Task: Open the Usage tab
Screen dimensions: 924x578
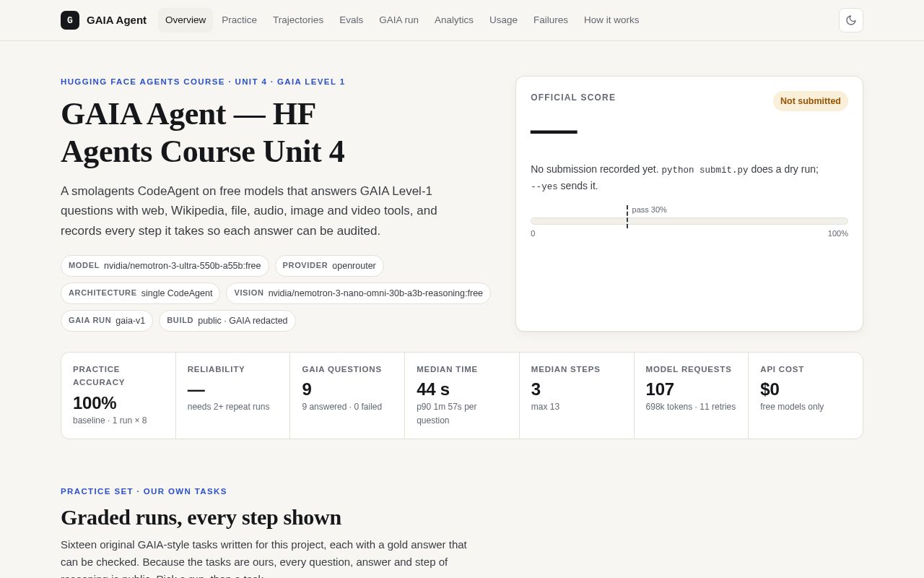Action: [503, 20]
